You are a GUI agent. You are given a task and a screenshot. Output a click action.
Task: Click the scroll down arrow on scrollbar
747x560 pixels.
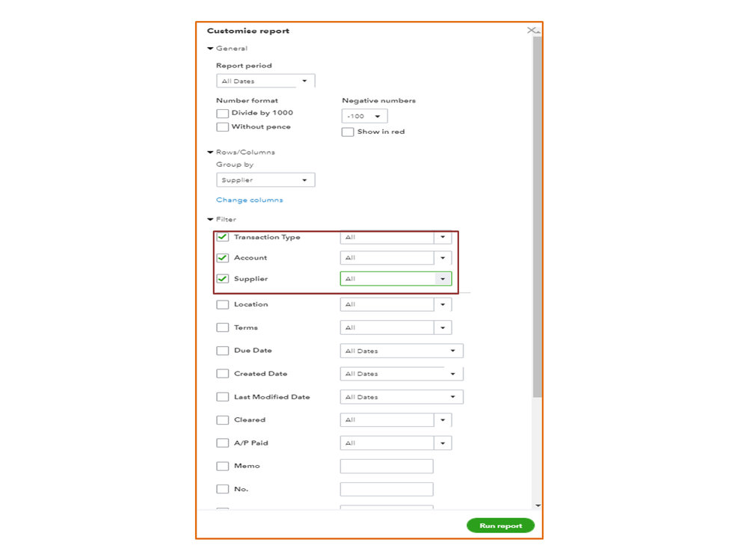click(537, 506)
